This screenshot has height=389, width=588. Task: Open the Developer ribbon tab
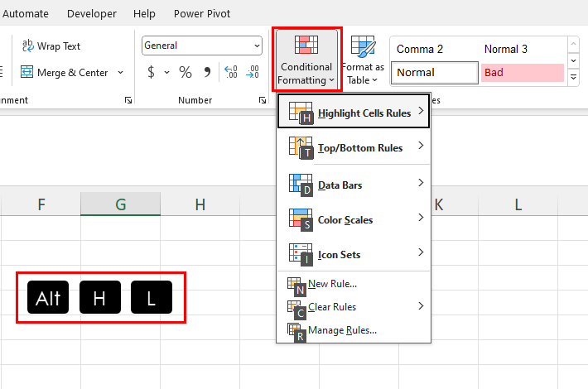coord(91,14)
